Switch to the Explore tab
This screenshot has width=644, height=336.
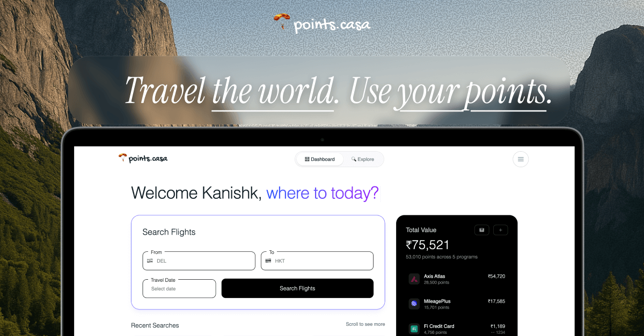[364, 159]
